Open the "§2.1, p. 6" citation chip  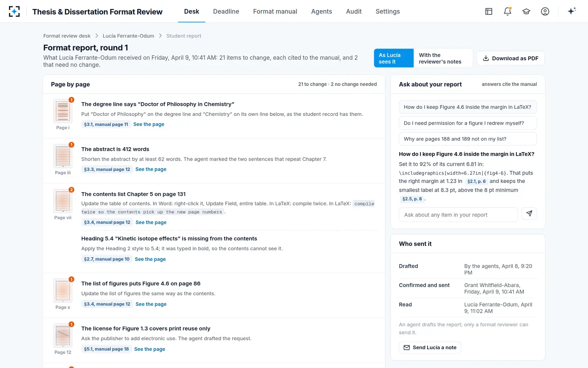point(477,181)
